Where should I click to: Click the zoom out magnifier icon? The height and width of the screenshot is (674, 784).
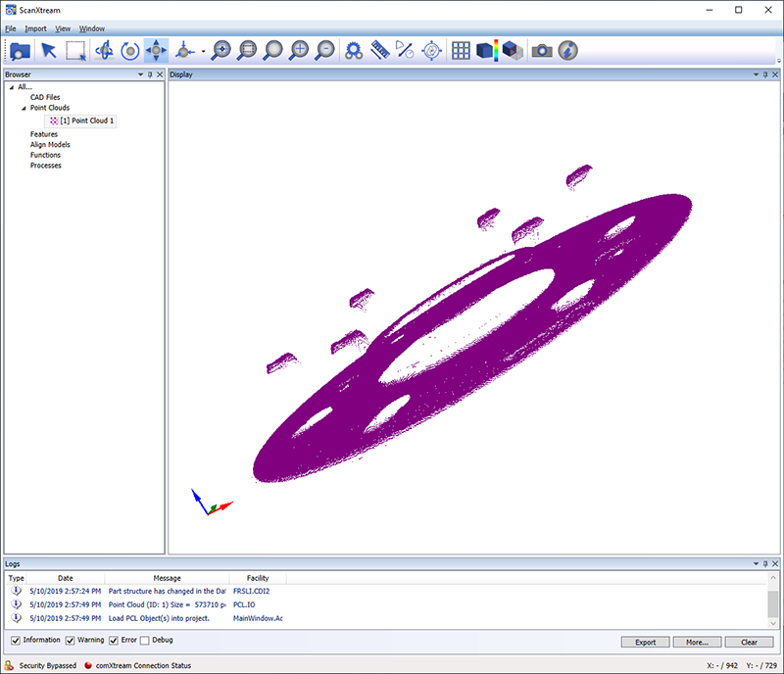324,49
